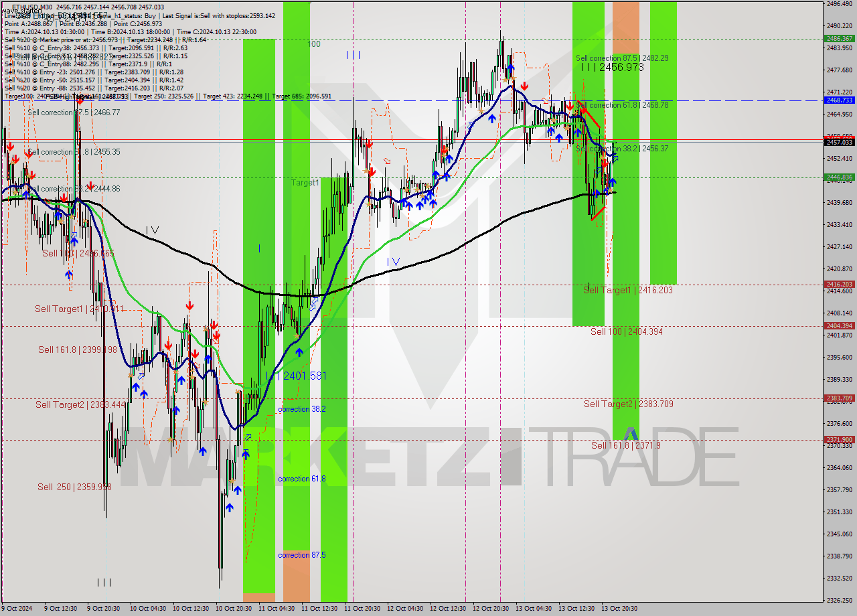Click blue 'correction 38.2' label
This screenshot has width=857, height=616.
[x=302, y=409]
